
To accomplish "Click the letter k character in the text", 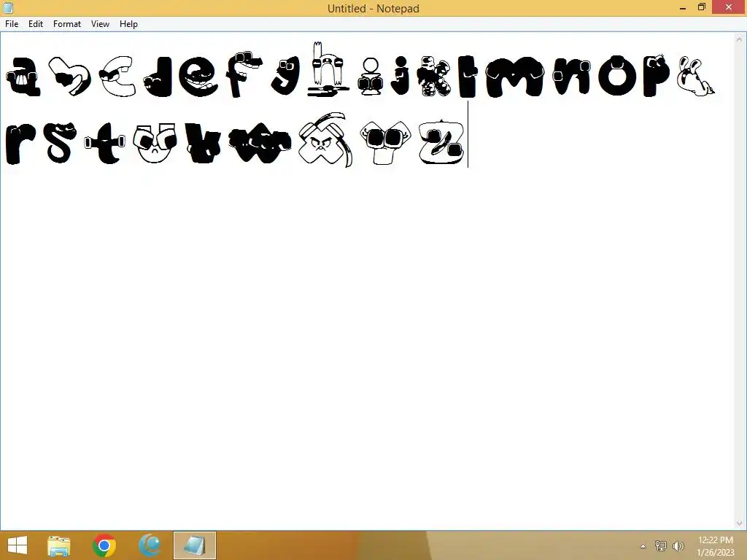I will click(x=433, y=76).
